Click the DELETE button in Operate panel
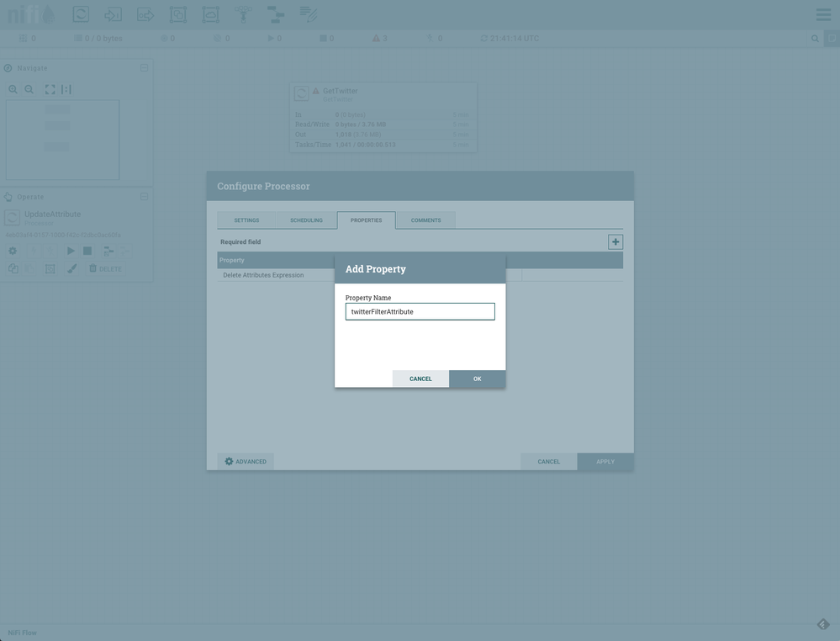This screenshot has width=840, height=641. click(106, 268)
